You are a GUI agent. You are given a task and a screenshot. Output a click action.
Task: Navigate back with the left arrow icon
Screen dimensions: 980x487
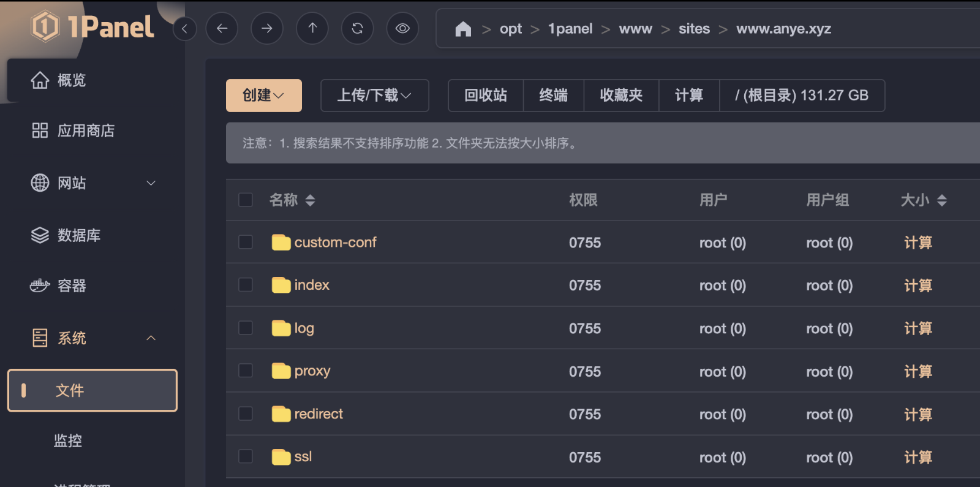[x=222, y=28]
